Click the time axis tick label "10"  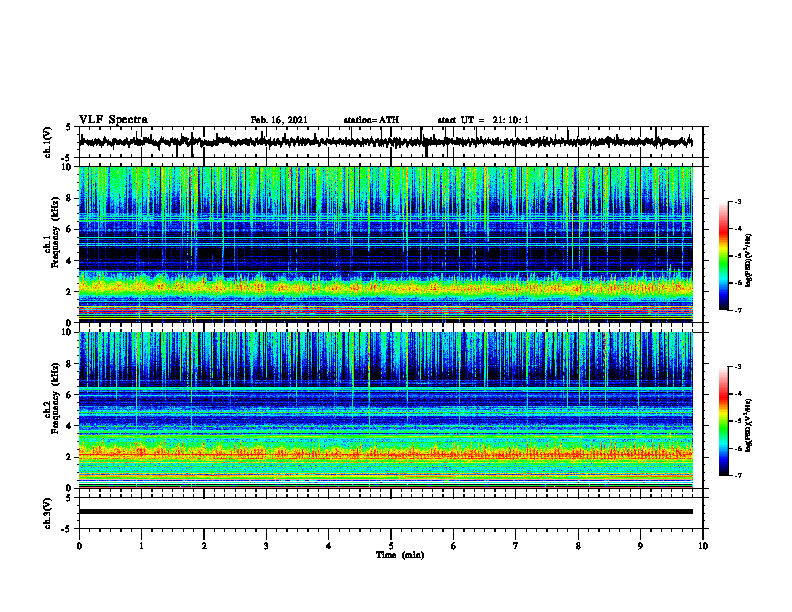703,546
